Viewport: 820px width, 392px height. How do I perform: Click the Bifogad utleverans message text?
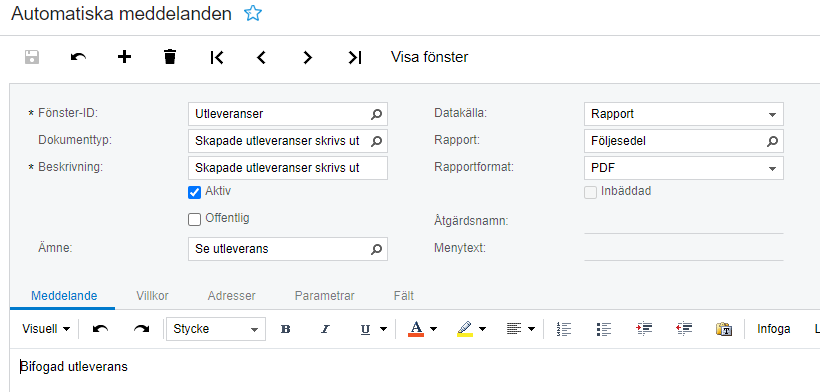point(74,367)
